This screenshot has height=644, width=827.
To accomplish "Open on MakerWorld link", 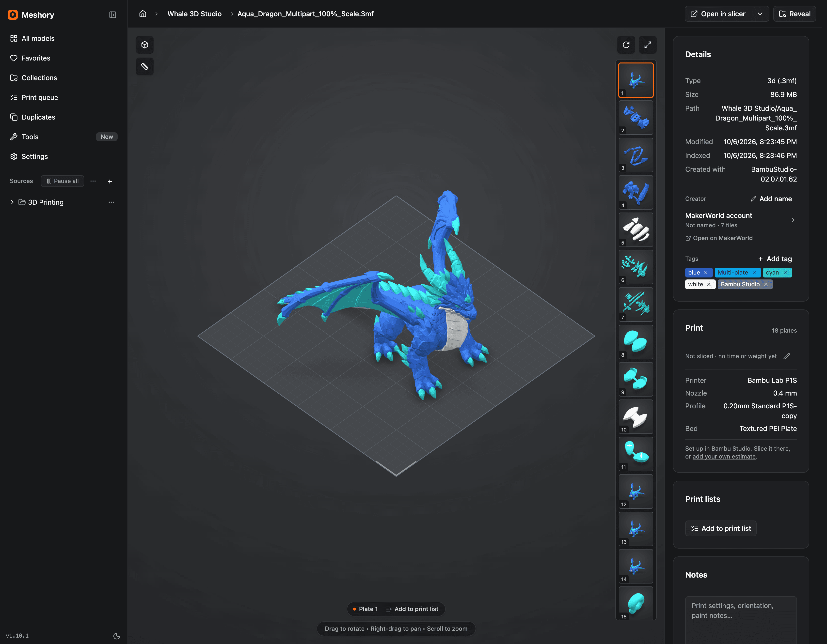I will 719,238.
